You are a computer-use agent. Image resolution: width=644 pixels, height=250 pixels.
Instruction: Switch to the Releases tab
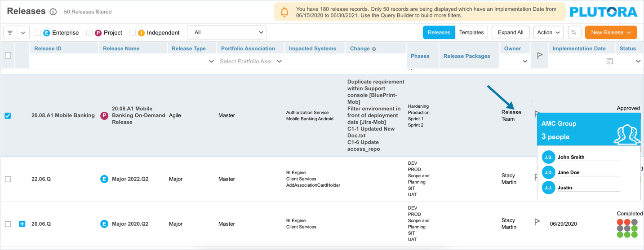click(x=439, y=33)
